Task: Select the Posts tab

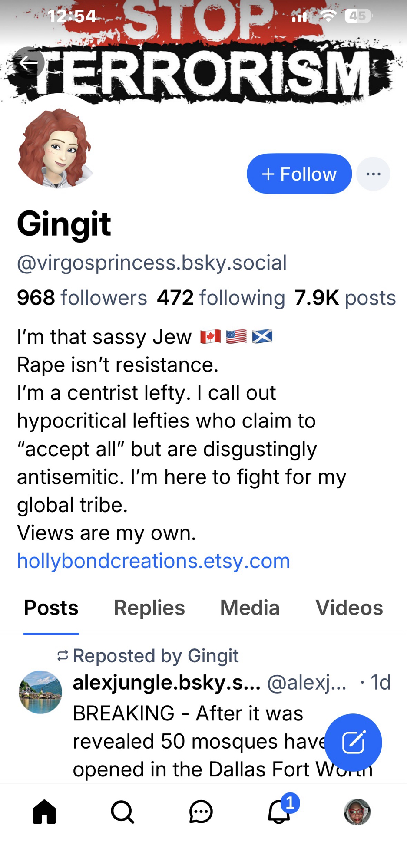Action: (x=51, y=608)
